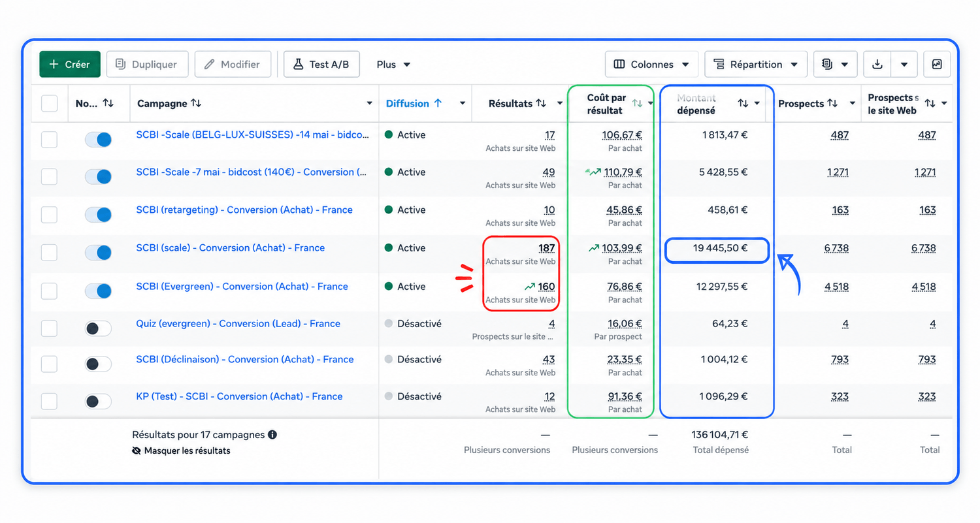The height and width of the screenshot is (523, 980).
Task: Click sort arrows next to Campagne header
Action: [x=196, y=103]
